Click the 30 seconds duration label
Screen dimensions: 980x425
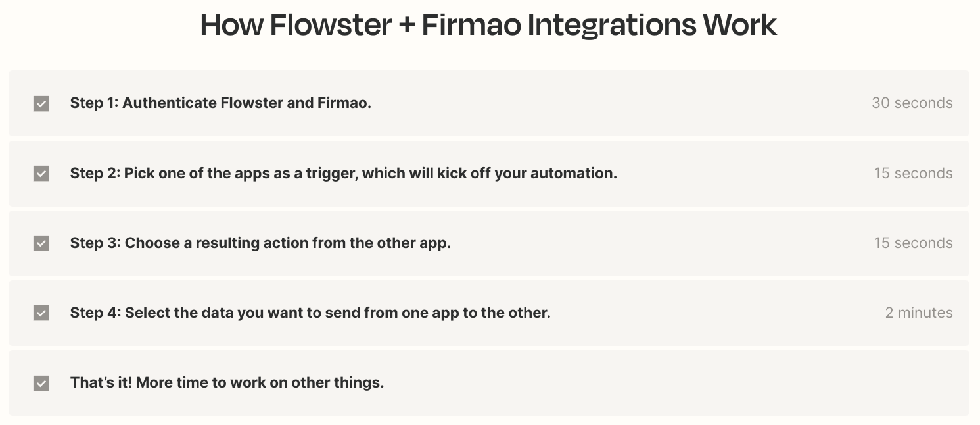tap(912, 103)
